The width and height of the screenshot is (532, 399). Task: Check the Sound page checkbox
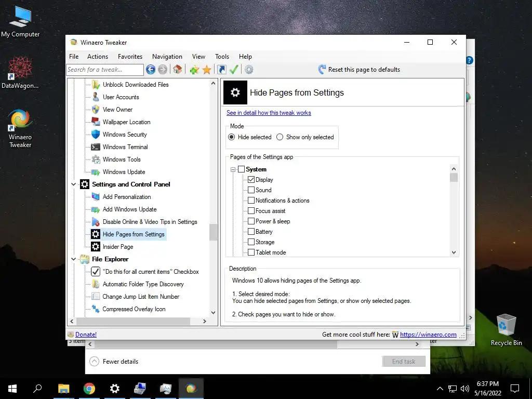coord(251,190)
